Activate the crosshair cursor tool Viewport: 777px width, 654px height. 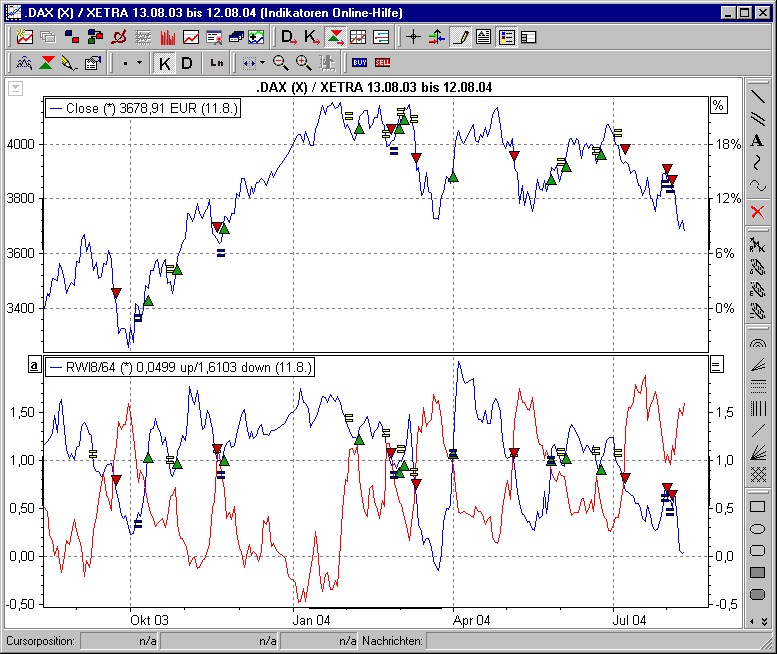pyautogui.click(x=413, y=38)
